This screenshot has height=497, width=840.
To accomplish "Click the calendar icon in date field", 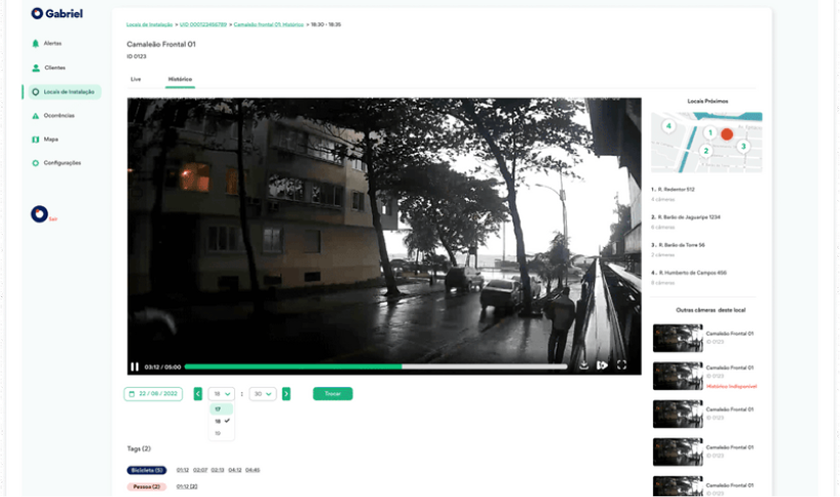I will [x=132, y=394].
